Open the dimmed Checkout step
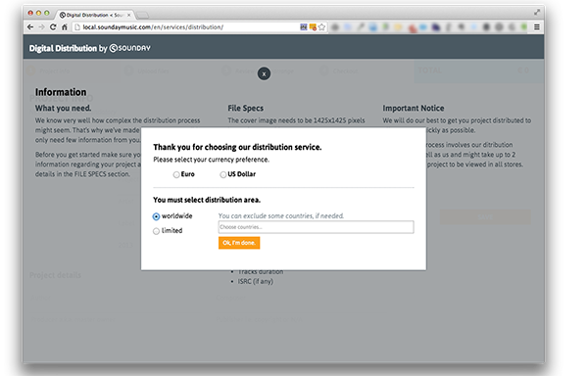588x376 pixels. (340, 70)
